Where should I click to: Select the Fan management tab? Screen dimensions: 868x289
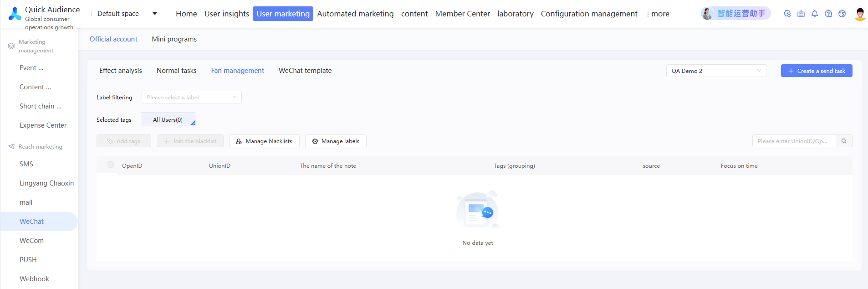click(237, 71)
